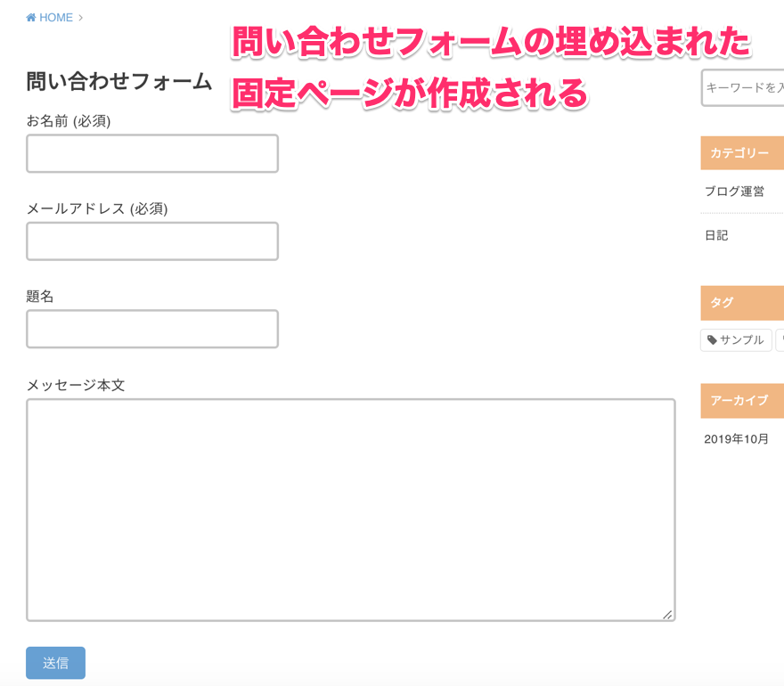
Task: Click the message textarea resize handle
Action: 667,614
